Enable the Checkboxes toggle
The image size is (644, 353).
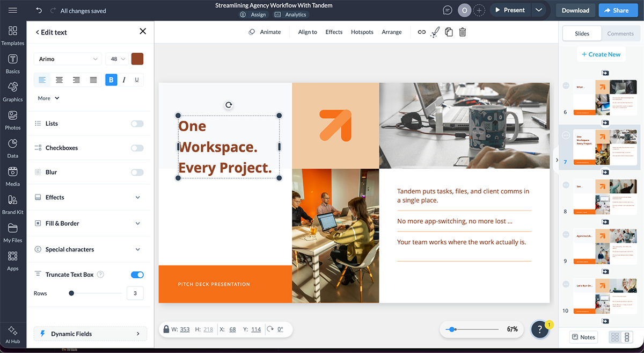tap(137, 148)
